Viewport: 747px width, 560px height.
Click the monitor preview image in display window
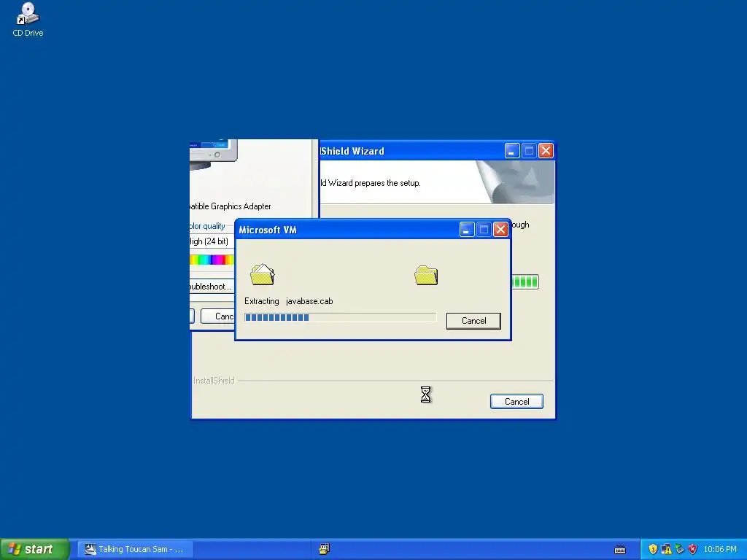click(214, 155)
